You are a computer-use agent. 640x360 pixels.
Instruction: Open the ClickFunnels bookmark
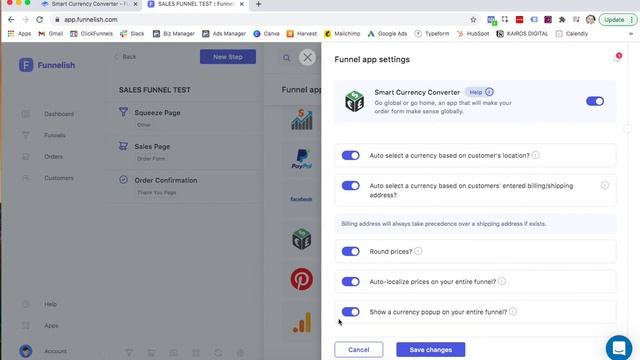91,34
